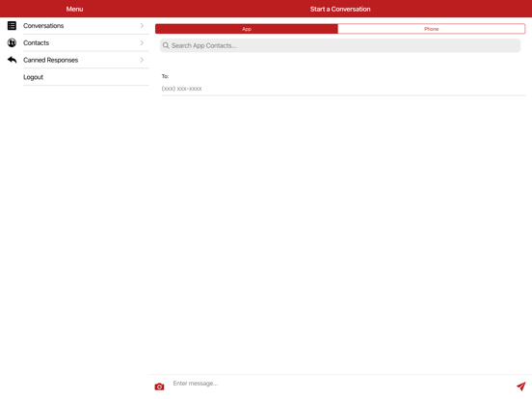Click the Canned Responses reply arrow icon
Image resolution: width=532 pixels, height=399 pixels.
click(12, 60)
